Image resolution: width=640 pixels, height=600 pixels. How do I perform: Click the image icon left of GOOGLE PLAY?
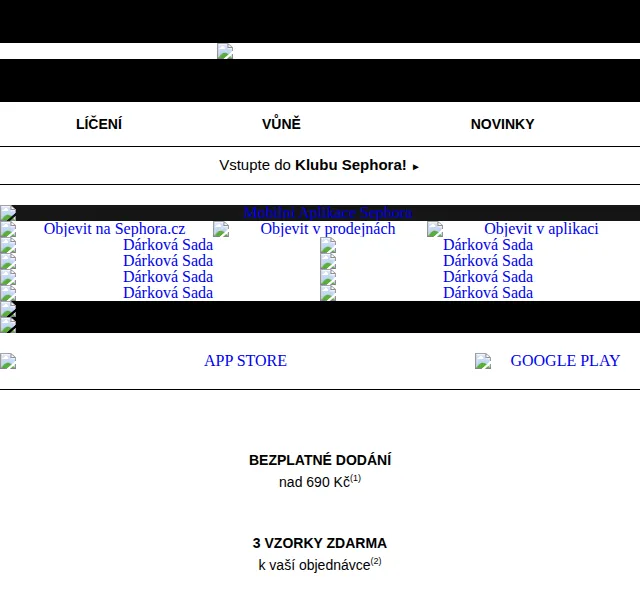pos(483,361)
